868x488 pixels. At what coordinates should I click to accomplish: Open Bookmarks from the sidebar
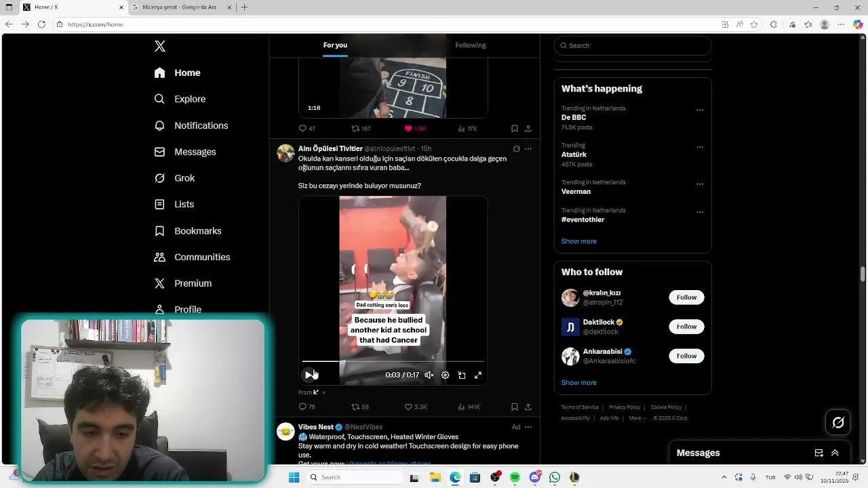tap(188, 230)
